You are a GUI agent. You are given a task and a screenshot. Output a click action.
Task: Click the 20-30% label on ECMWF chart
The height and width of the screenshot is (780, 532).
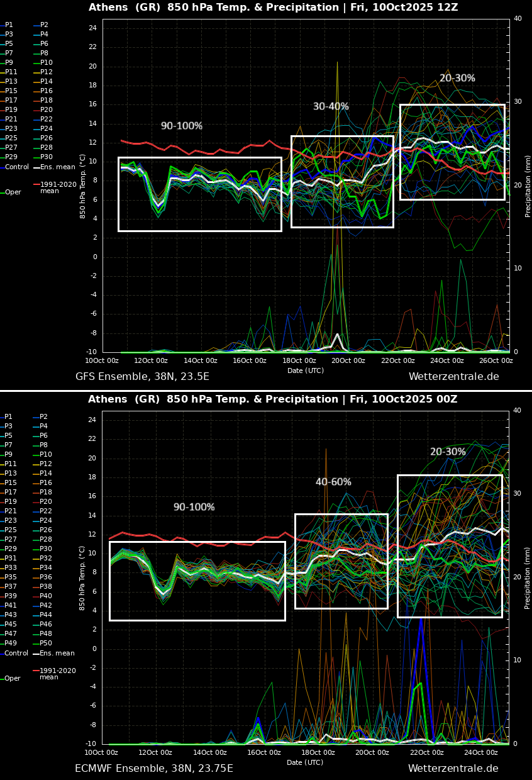448,452
